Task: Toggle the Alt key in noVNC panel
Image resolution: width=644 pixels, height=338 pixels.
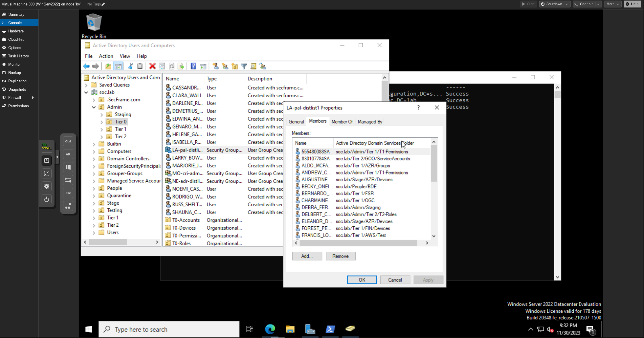Action: [68, 154]
